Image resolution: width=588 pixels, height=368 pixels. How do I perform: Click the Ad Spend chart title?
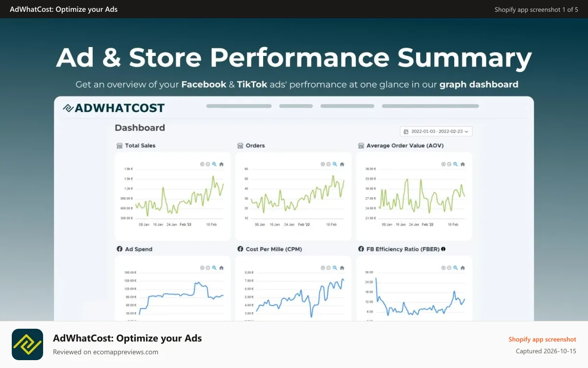coord(139,249)
